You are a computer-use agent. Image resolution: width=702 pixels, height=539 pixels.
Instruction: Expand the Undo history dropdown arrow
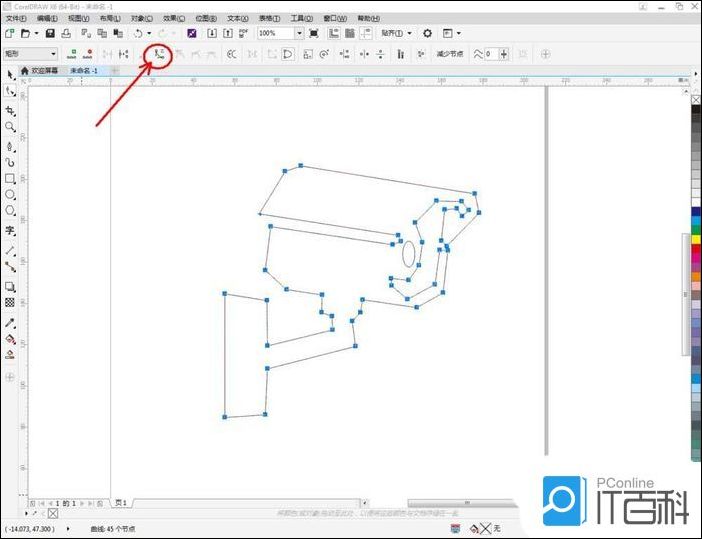(x=149, y=33)
